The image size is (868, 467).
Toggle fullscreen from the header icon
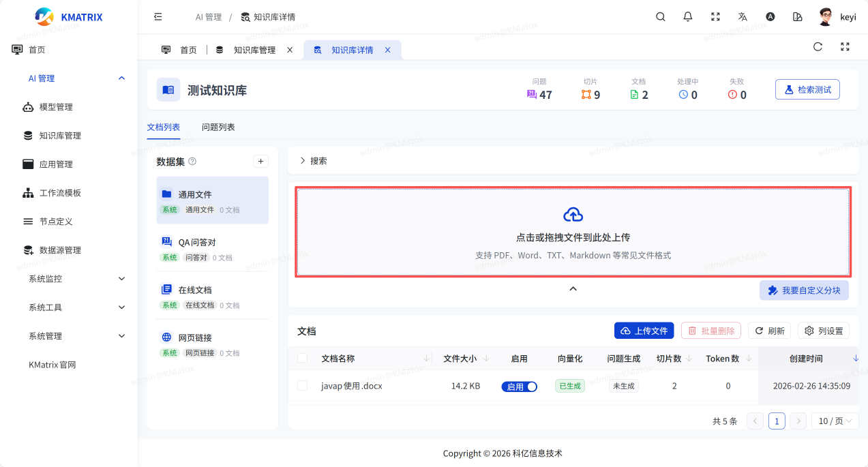[715, 17]
